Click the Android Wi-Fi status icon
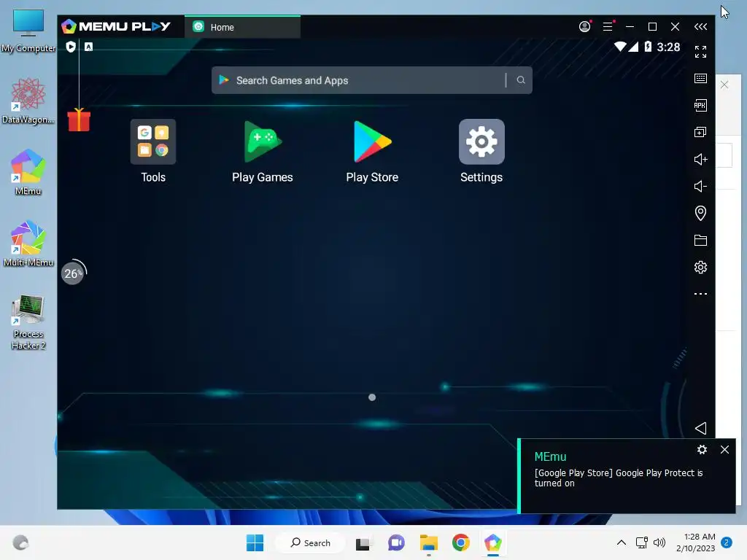The height and width of the screenshot is (560, 747). (x=620, y=47)
